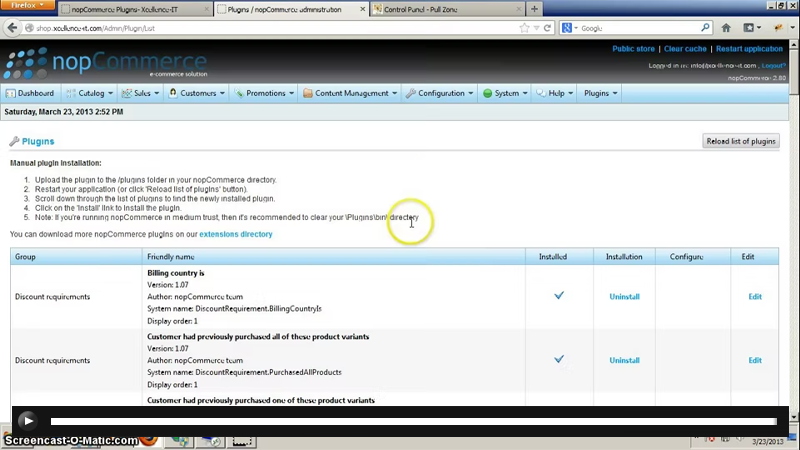Click the Configuration wrench icon

point(411,93)
